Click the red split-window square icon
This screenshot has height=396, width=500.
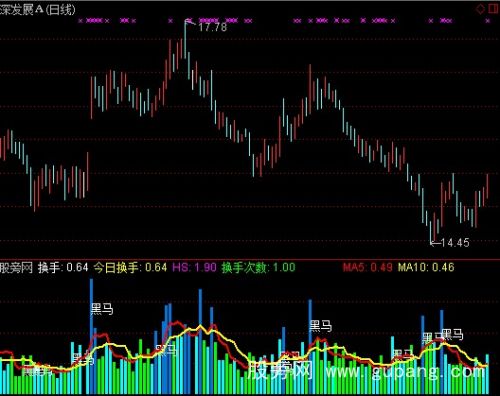(x=493, y=9)
